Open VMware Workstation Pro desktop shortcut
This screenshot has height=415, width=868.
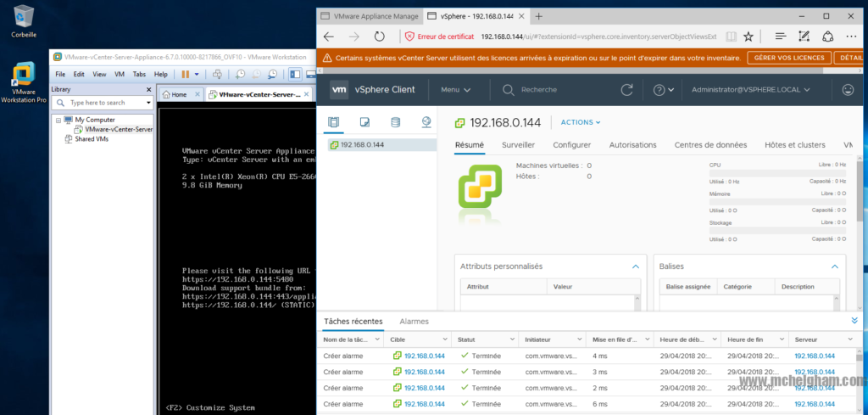tap(23, 82)
